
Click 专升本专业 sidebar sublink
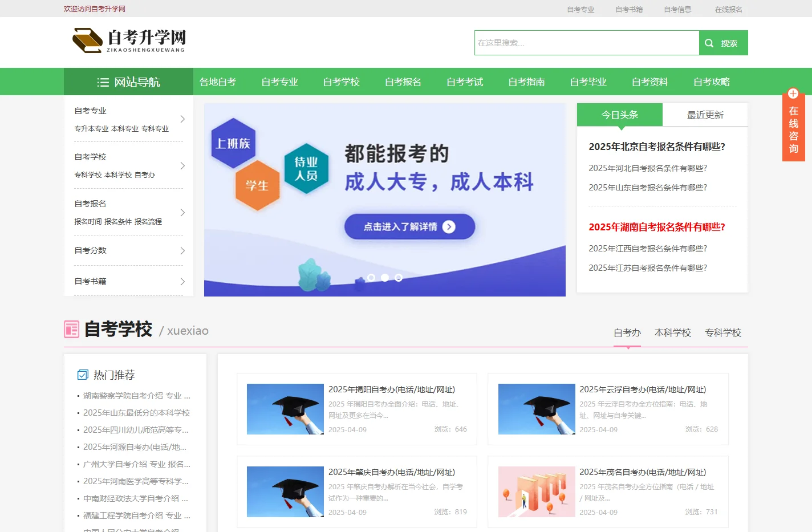pyautogui.click(x=91, y=129)
